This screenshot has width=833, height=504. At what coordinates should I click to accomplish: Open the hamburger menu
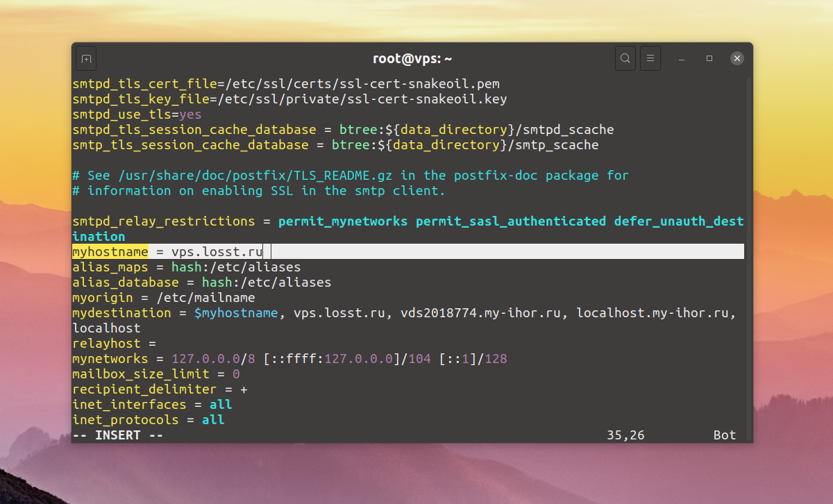[650, 59]
